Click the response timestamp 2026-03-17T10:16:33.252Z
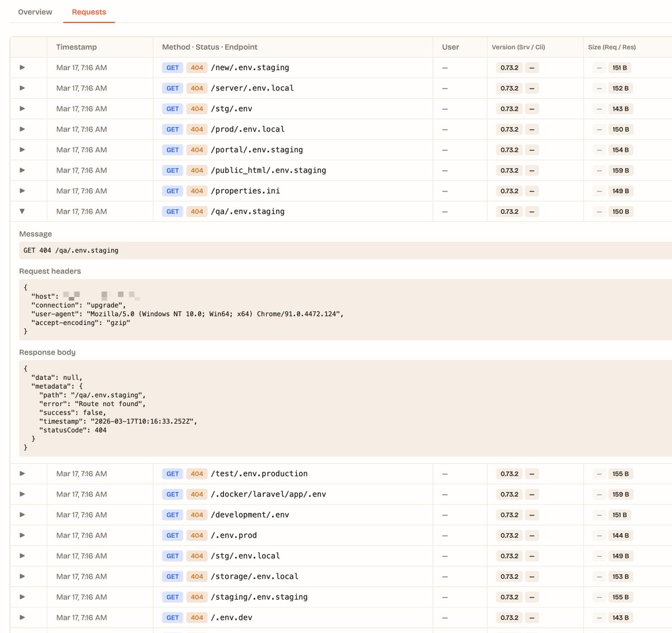This screenshot has height=633, width=672. pyautogui.click(x=143, y=421)
